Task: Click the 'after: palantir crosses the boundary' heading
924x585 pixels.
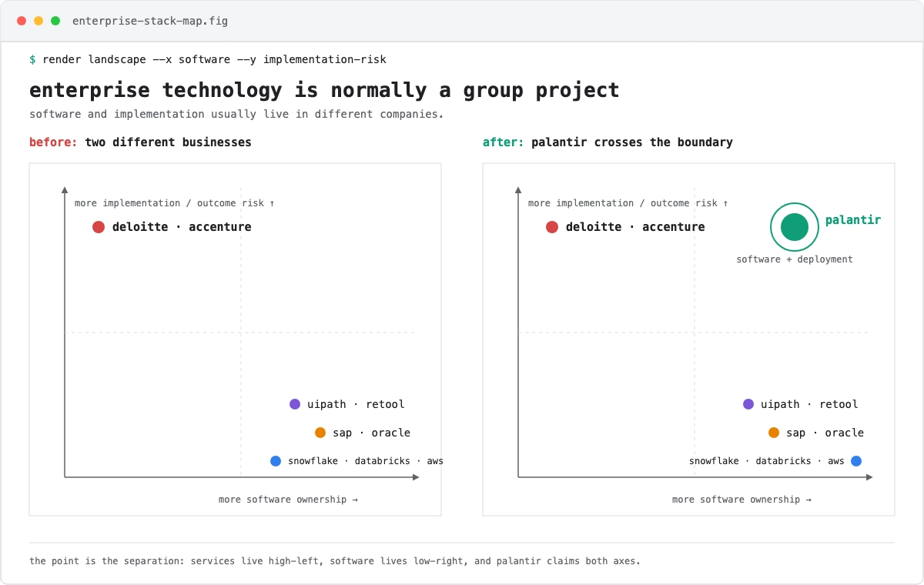Action: coord(608,142)
